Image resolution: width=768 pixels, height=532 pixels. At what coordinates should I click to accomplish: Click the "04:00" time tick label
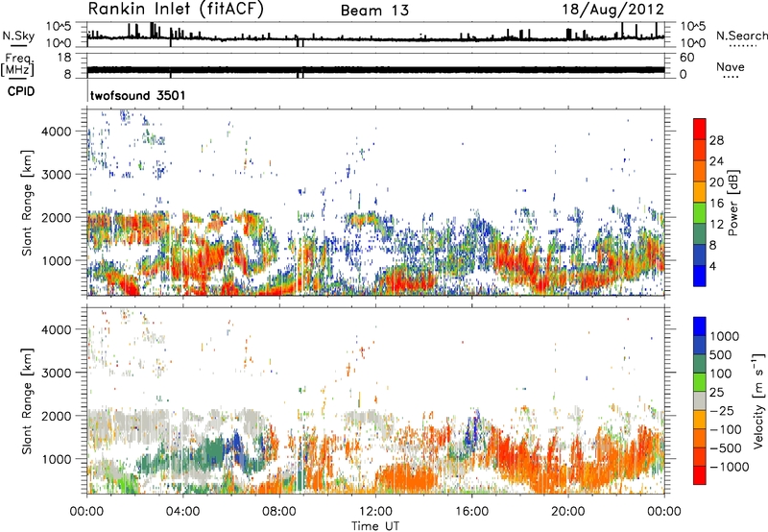[183, 512]
